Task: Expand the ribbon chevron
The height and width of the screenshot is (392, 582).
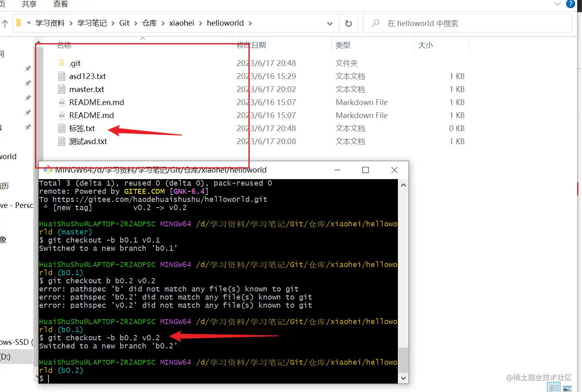Action: point(558,4)
